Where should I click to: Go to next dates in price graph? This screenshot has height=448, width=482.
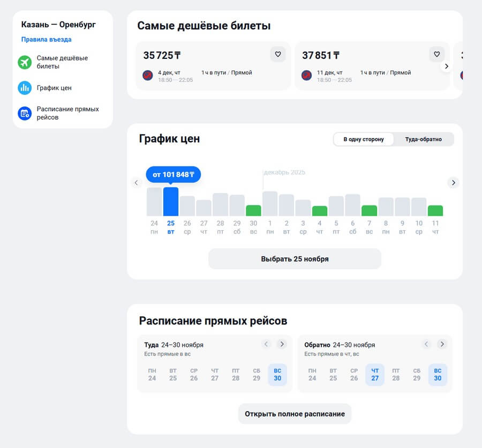pos(454,183)
